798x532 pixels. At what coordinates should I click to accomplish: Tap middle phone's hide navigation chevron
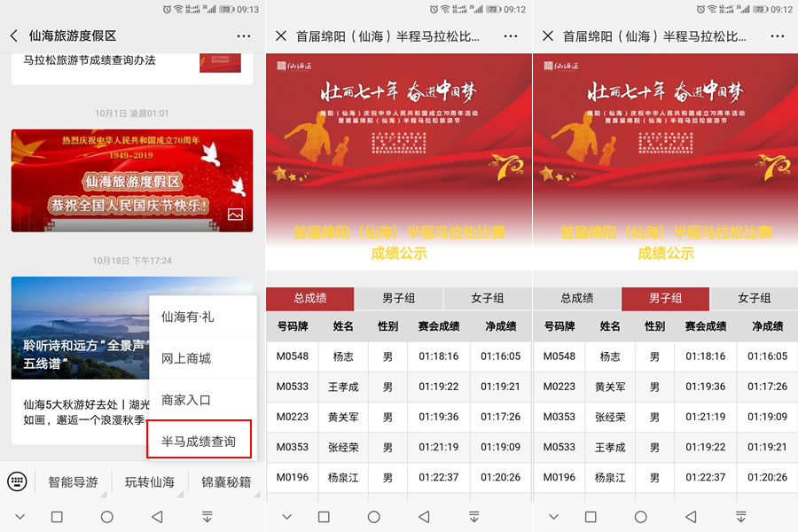pos(286,517)
